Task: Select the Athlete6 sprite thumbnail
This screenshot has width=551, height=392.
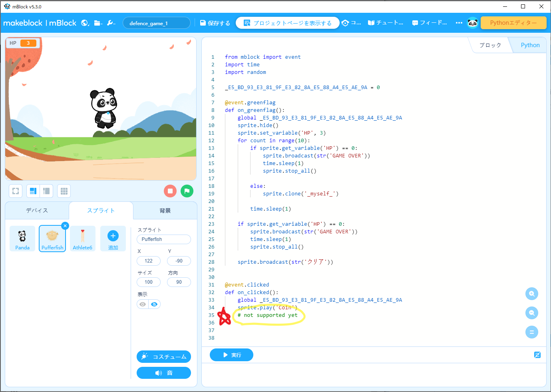Action: click(x=83, y=239)
